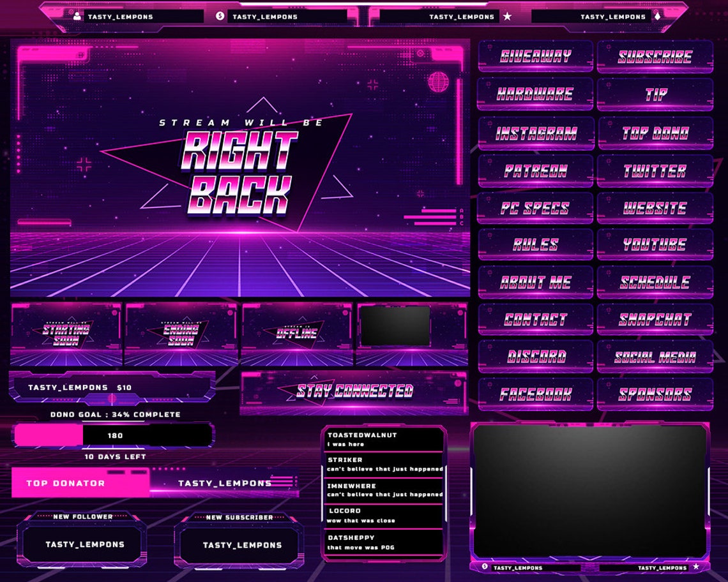728x582 pixels.
Task: Open the DISCORD panel
Action: click(x=535, y=355)
